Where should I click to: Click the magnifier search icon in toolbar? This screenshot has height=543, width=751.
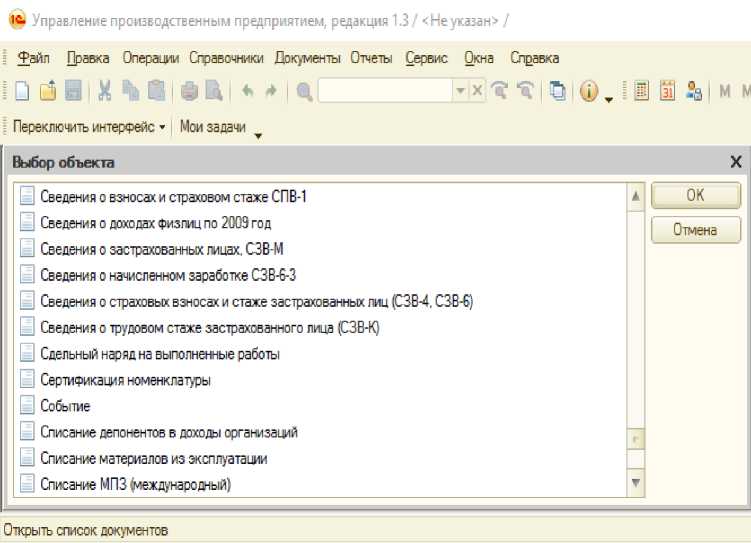[x=304, y=92]
